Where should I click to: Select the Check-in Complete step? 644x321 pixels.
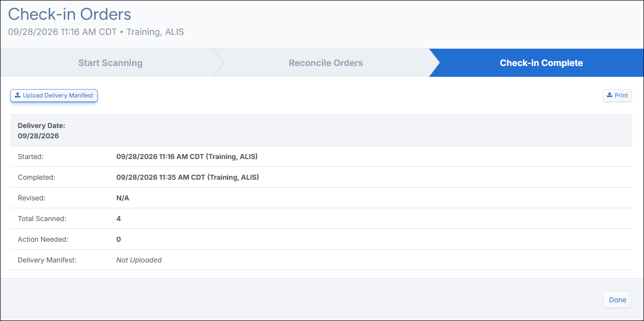pos(541,63)
